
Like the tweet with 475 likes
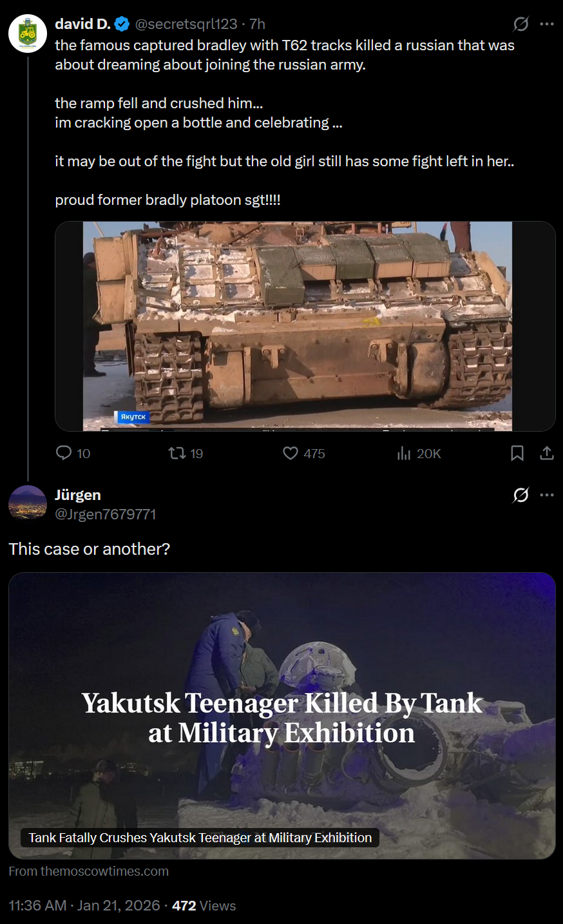pos(304,453)
